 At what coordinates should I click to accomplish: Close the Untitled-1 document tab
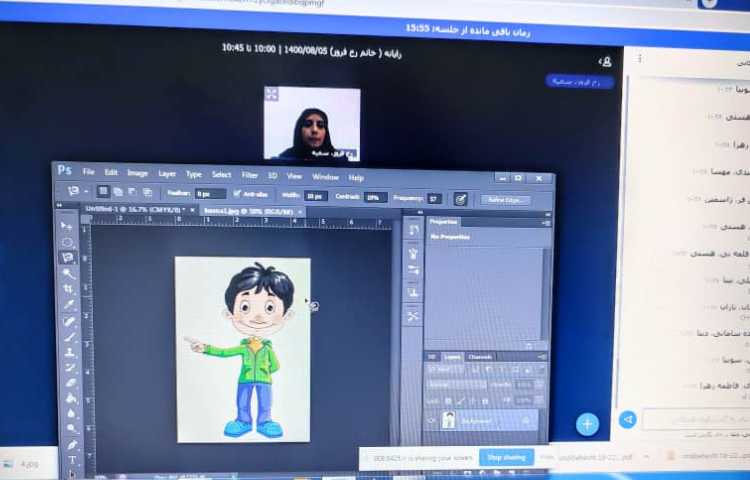[192, 210]
